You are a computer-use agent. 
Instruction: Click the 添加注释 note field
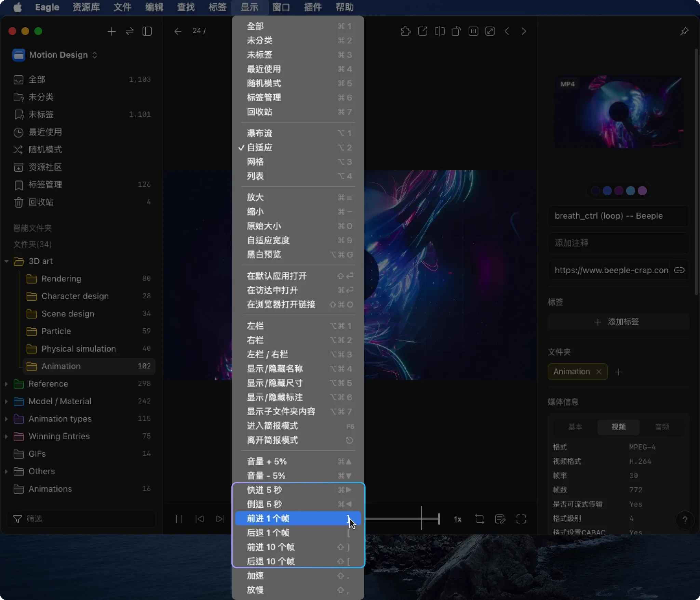(618, 243)
